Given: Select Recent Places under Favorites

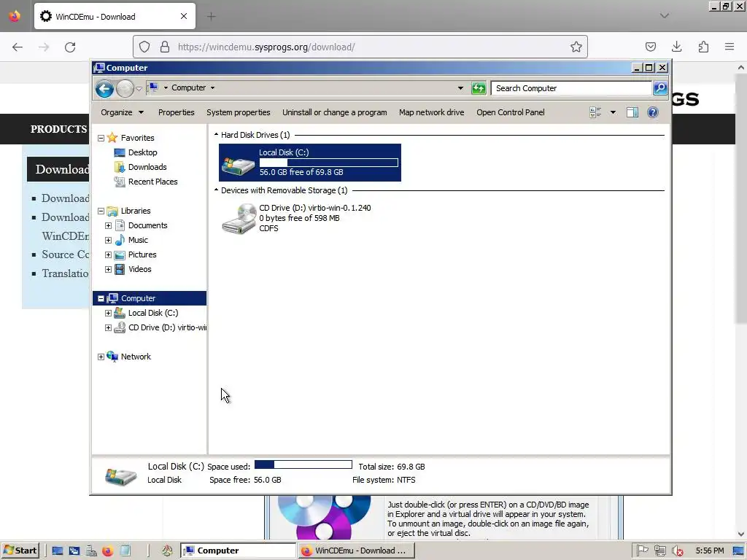Looking at the screenshot, I should pos(152,182).
